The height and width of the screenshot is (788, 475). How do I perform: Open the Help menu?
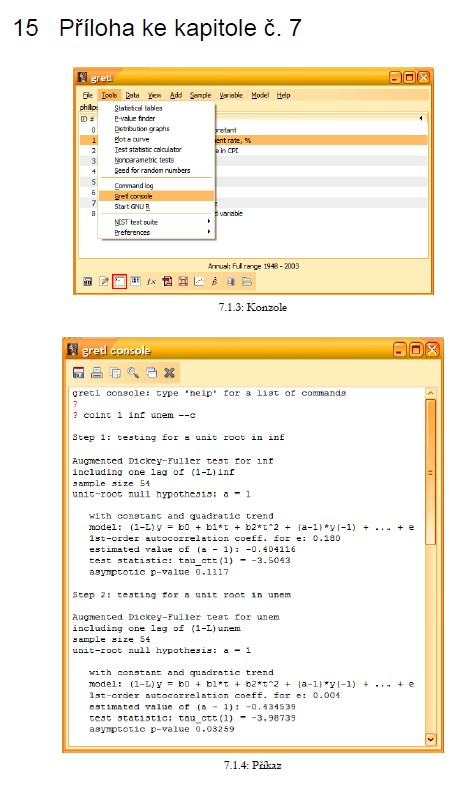click(283, 95)
